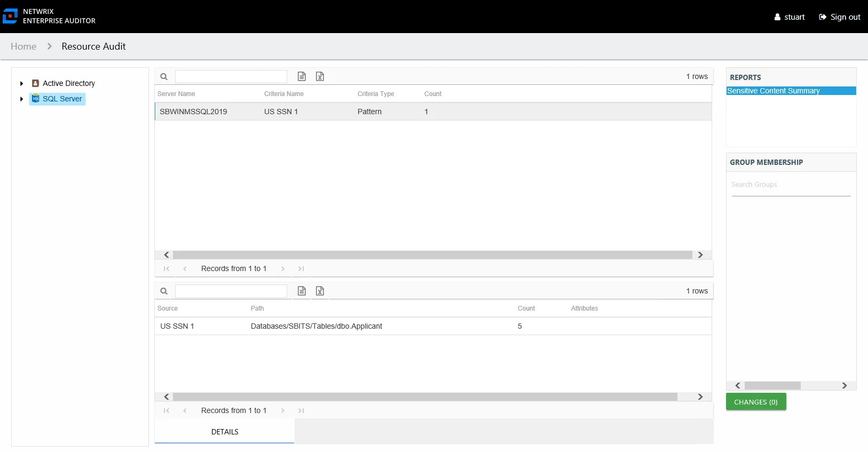868x452 pixels.
Task: Export lower table to CSV document
Action: tap(302, 291)
